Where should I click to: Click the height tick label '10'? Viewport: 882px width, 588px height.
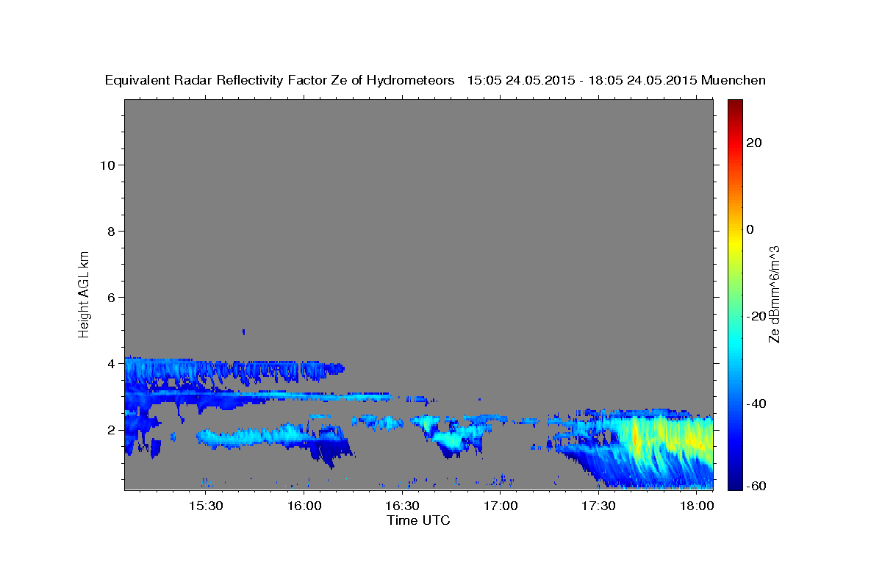coord(107,165)
